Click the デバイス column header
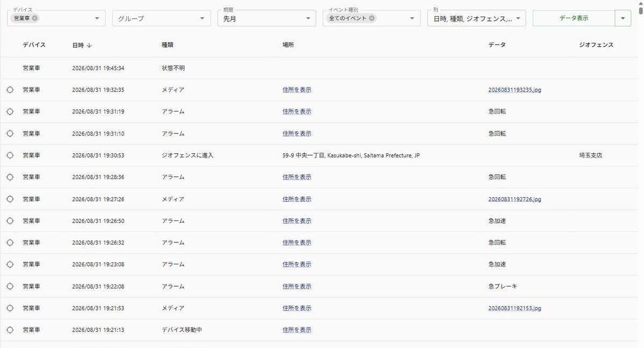The width and height of the screenshot is (644, 348). pyautogui.click(x=34, y=45)
